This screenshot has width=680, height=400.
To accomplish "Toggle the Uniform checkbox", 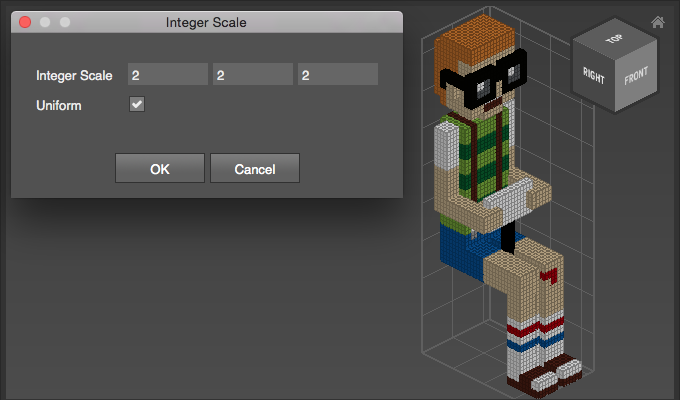I will [137, 104].
